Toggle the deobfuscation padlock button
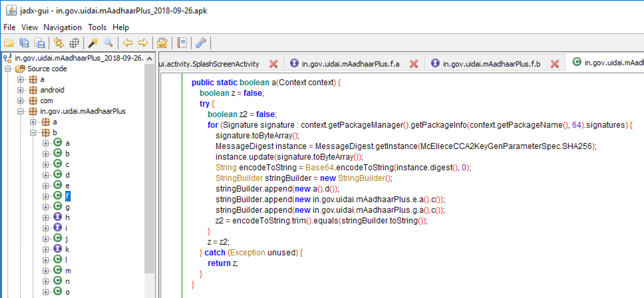Image resolution: width=644 pixels, height=298 pixels. 162,43
